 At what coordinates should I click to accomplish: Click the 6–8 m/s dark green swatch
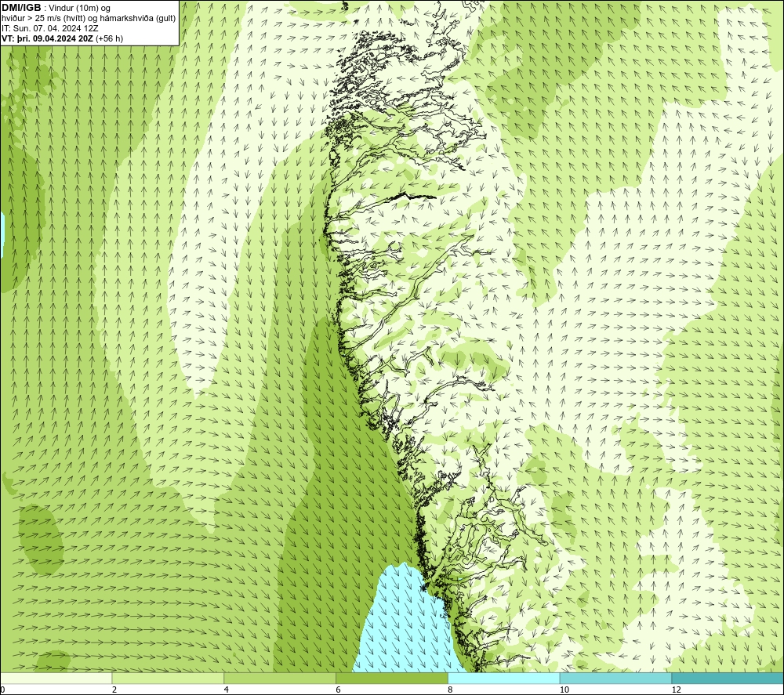(392, 678)
